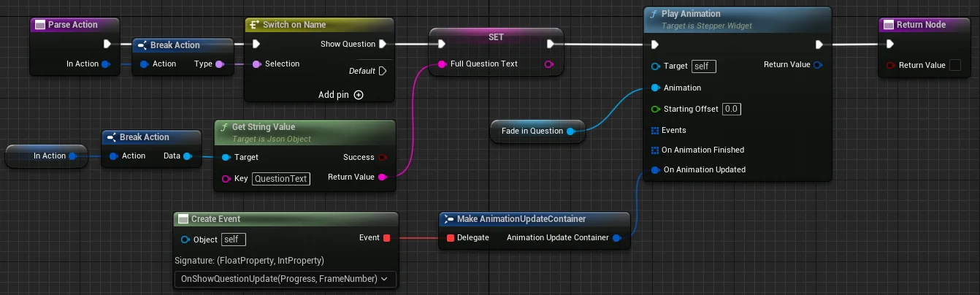
Task: Click Type output pin on top Break Action
Action: (x=220, y=64)
